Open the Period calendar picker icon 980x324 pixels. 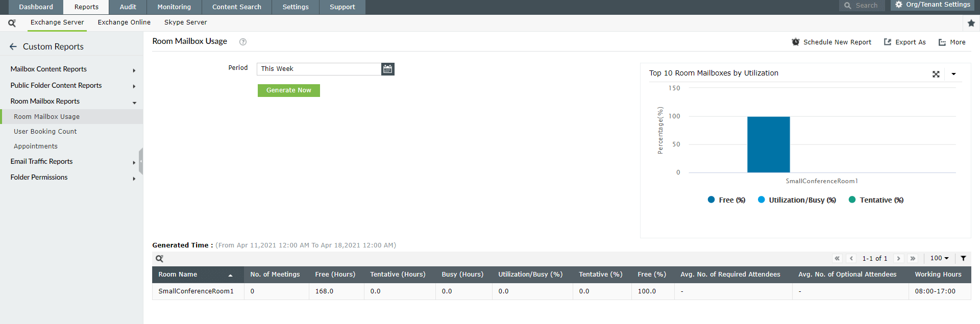[388, 69]
